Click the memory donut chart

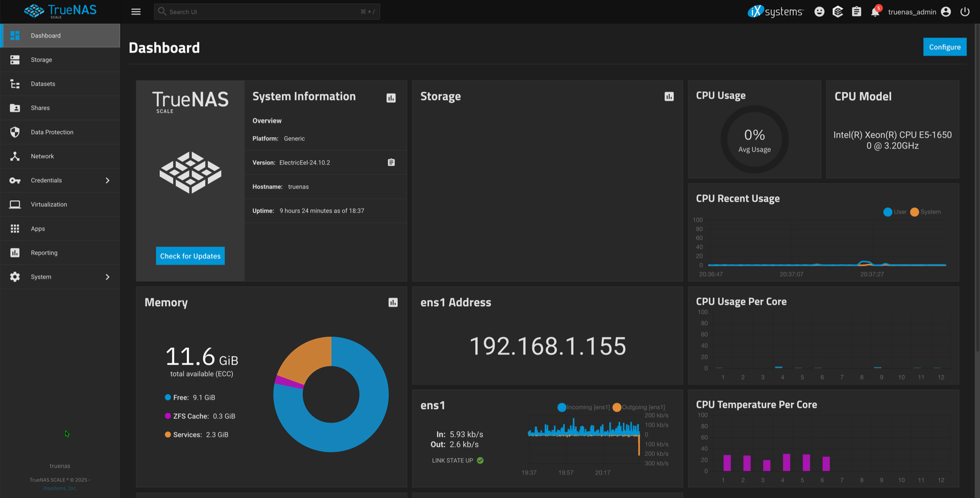(331, 394)
